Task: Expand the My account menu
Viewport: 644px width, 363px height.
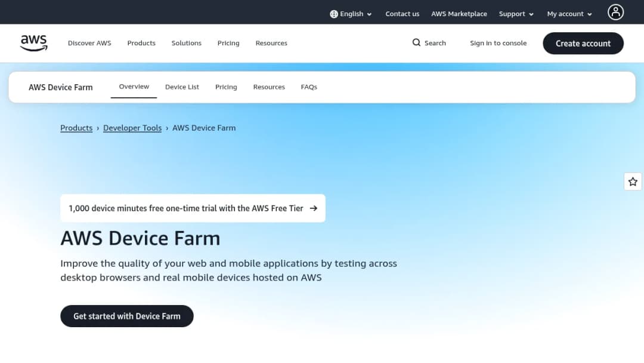Action: click(x=569, y=14)
